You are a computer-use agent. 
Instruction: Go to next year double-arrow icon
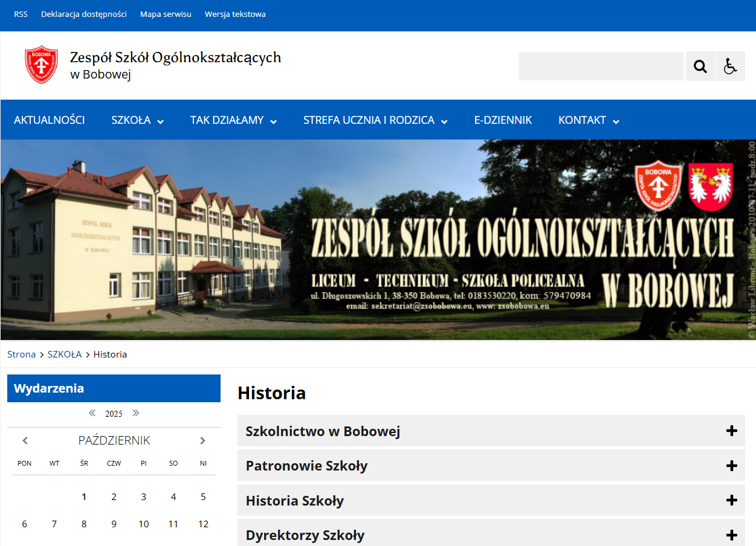(135, 413)
